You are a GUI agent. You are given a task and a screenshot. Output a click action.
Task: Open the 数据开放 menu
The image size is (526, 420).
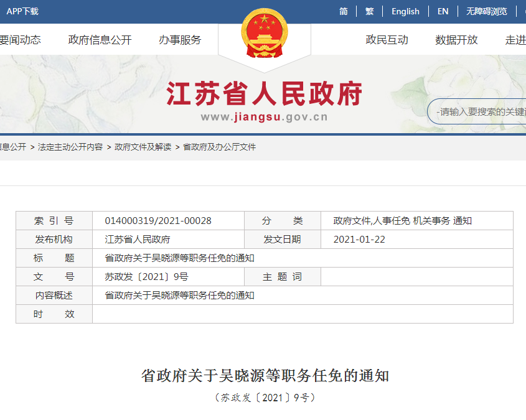(456, 40)
